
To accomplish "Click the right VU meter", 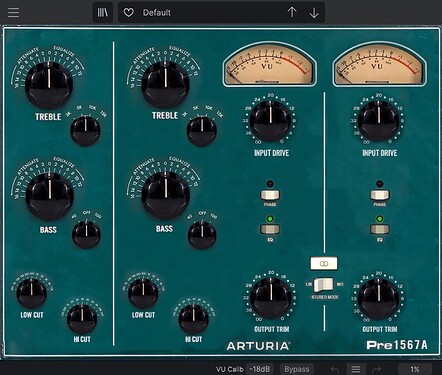I will click(379, 64).
